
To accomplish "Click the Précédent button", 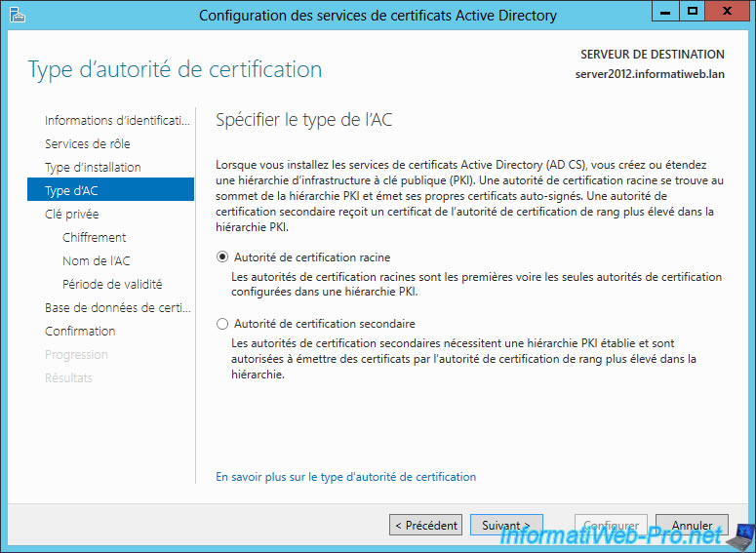I will click(x=425, y=526).
